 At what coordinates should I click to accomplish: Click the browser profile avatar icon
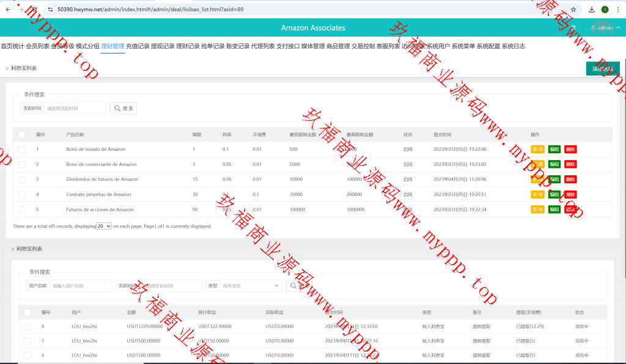pos(605,10)
